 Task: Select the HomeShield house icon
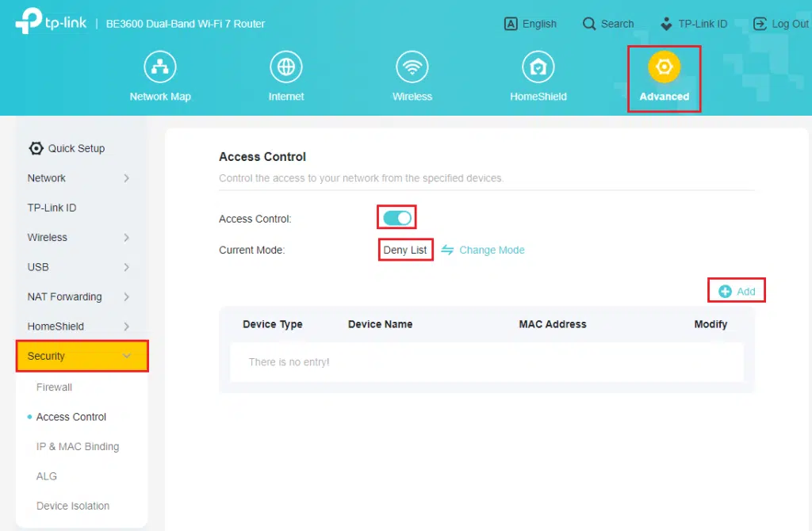click(x=538, y=67)
